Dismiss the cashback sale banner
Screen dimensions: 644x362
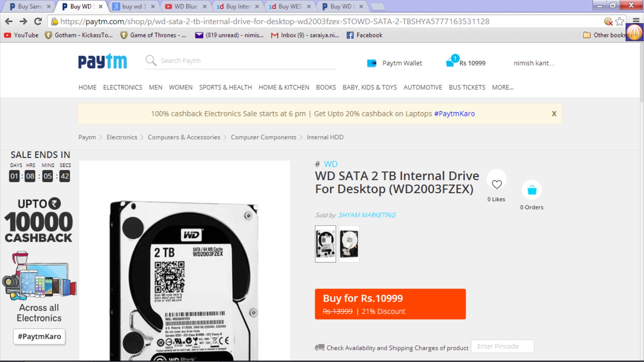point(554,114)
